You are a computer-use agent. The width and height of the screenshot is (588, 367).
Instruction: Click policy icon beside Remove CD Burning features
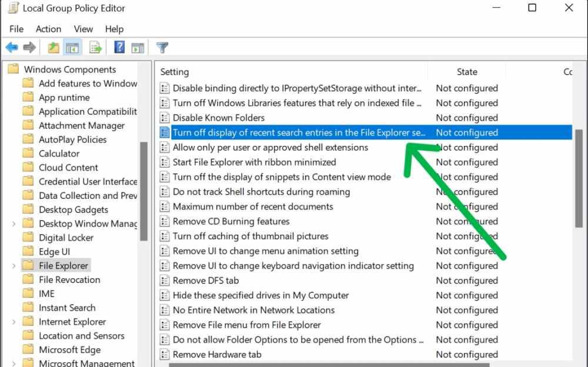pos(164,221)
